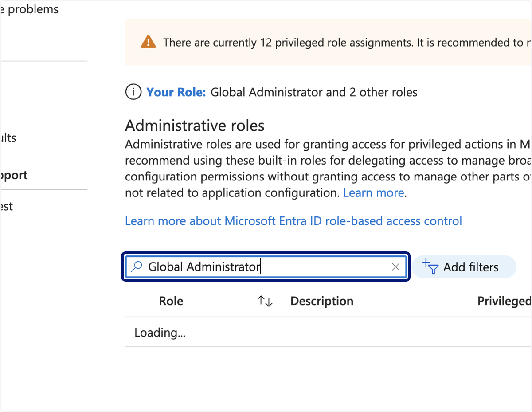Viewport: 532px width, 412px height.
Task: Focus the Global Administrator search field
Action: (266, 267)
